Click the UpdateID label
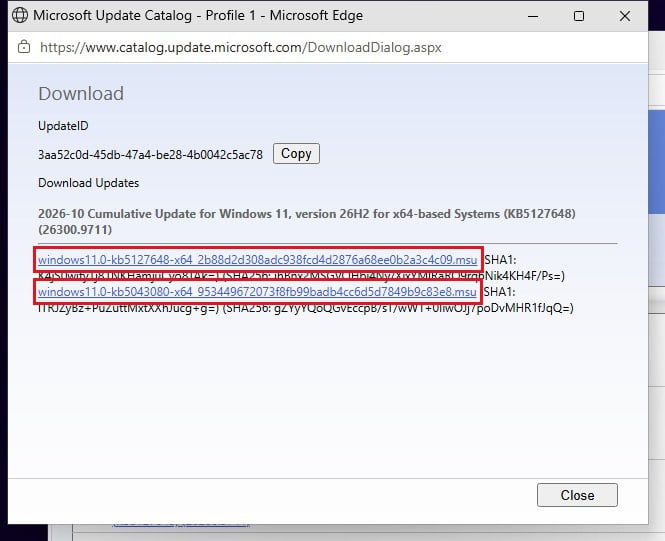Image resolution: width=665 pixels, height=541 pixels. point(63,126)
